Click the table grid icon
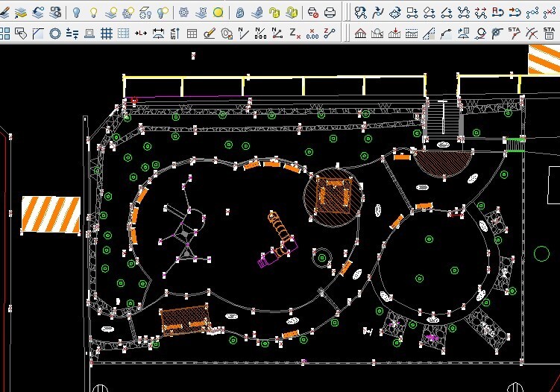Image resolution: width=560 pixels, height=392 pixels. coord(192,34)
